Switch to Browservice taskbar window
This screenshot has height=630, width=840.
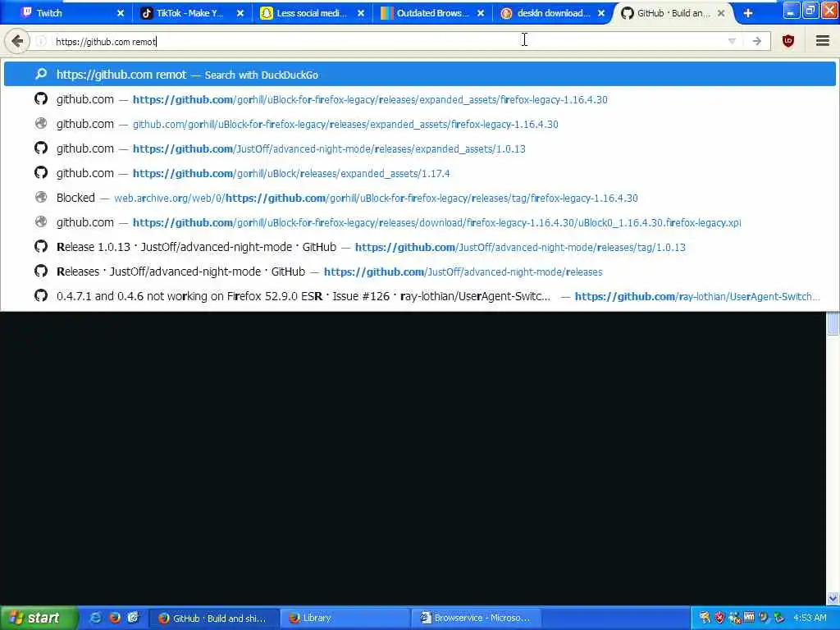click(x=476, y=619)
